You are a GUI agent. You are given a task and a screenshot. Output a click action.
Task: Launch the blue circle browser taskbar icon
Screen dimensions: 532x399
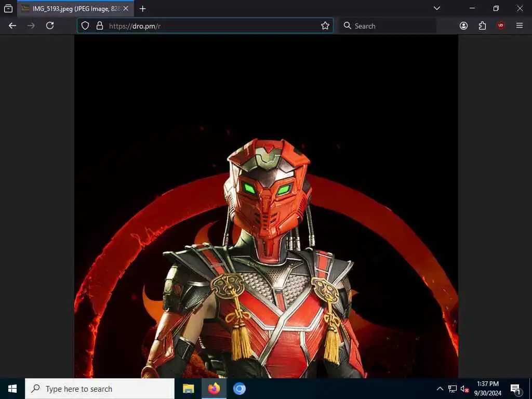click(x=239, y=389)
